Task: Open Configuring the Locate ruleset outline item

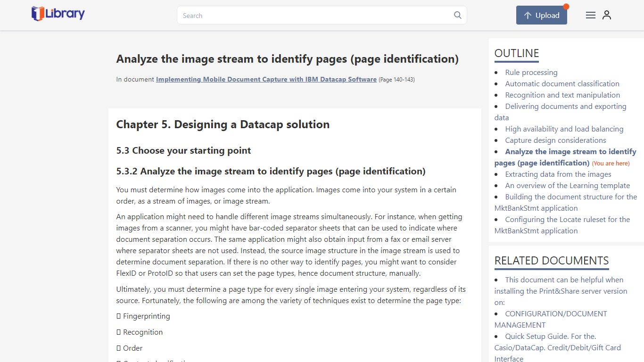Action: 562,225
